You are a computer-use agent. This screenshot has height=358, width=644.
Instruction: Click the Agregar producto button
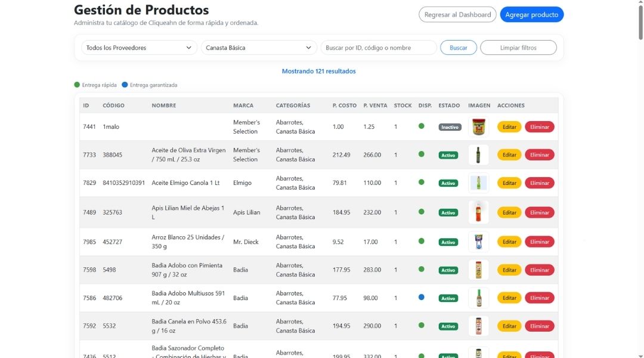(531, 14)
